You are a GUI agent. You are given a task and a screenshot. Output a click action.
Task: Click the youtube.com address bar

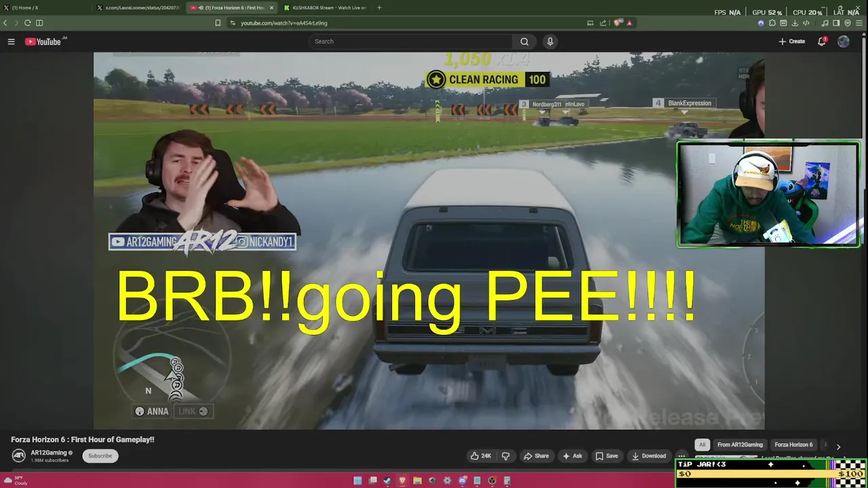[407, 22]
